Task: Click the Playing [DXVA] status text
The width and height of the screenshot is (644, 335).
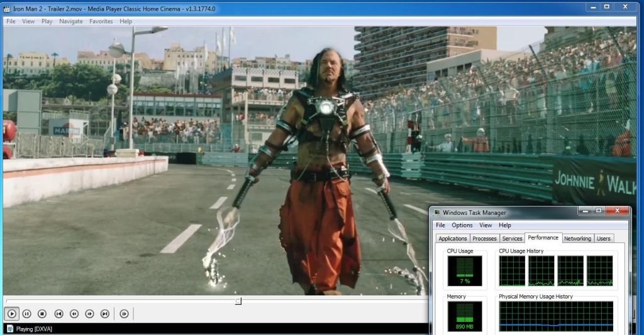Action: pos(34,329)
